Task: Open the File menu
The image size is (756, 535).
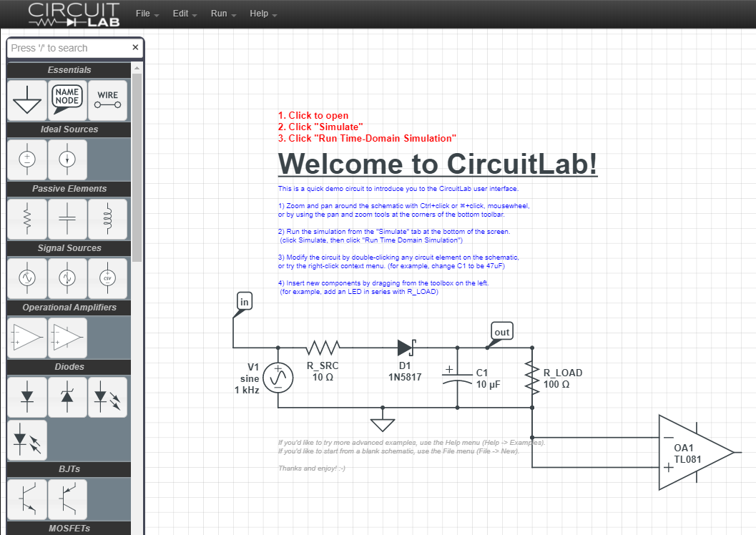Action: point(147,14)
